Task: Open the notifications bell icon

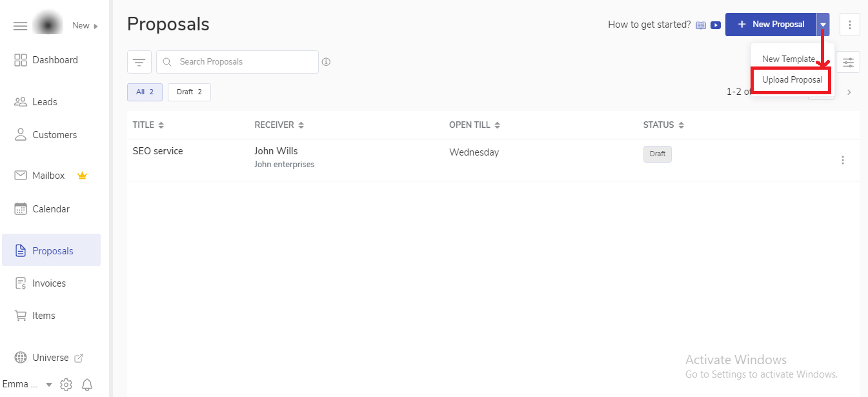Action: tap(87, 385)
